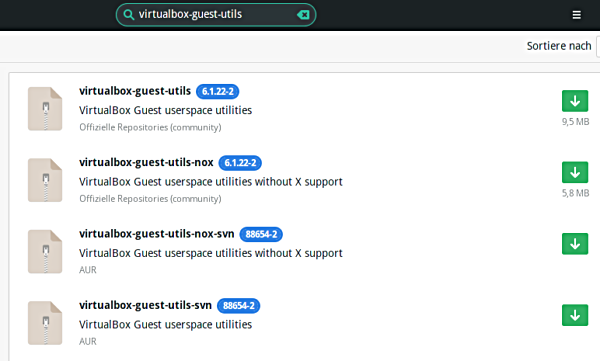Click the virtualbox-guest-utils-svn description text
Image resolution: width=600 pixels, height=361 pixels.
click(165, 325)
